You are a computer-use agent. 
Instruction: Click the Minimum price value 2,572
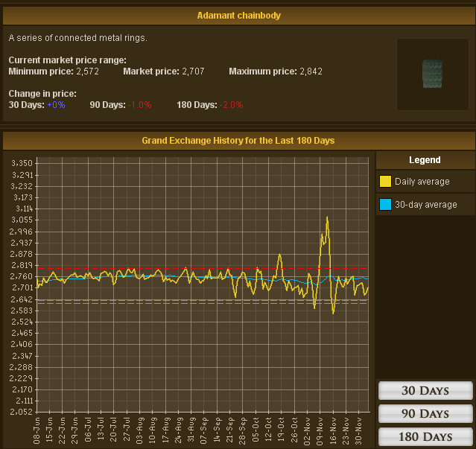coord(87,71)
